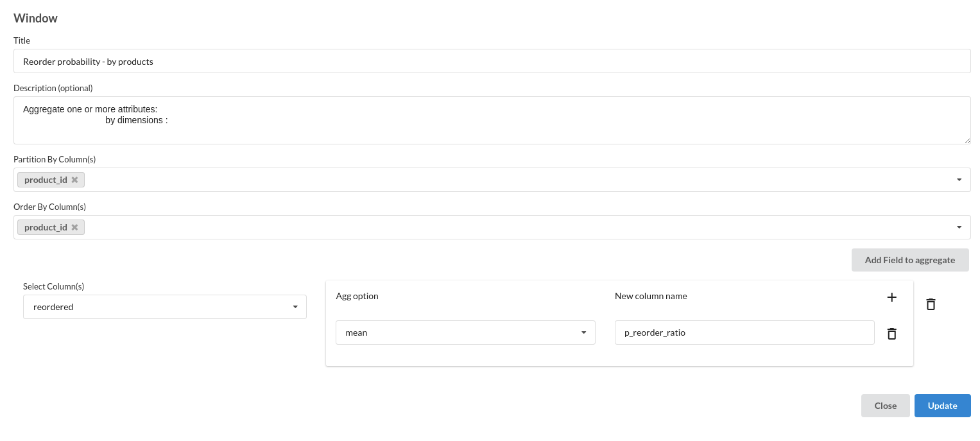The width and height of the screenshot is (980, 441).
Task: Open Partition By Column(s) dropdown arrow
Action: point(959,180)
